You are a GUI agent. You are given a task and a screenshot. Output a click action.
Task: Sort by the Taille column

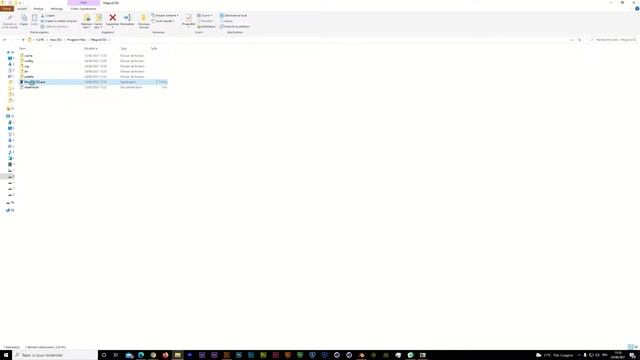pyautogui.click(x=154, y=49)
